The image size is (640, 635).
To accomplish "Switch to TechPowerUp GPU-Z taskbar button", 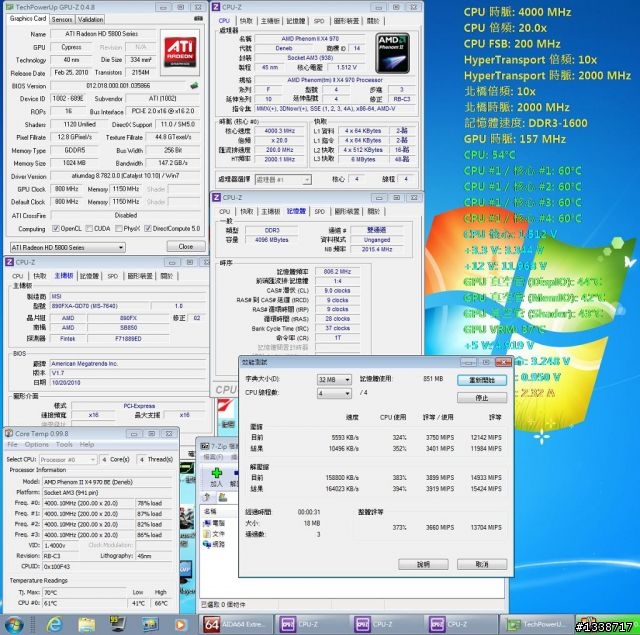I will click(x=536, y=624).
